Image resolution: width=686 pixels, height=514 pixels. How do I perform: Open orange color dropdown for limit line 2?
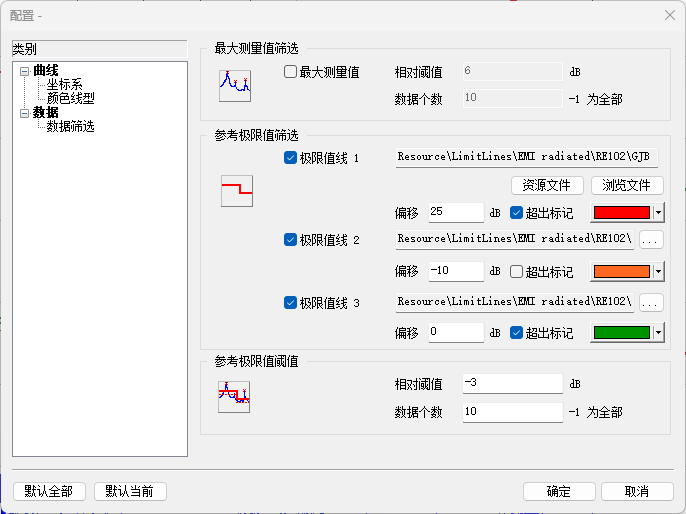tap(658, 272)
